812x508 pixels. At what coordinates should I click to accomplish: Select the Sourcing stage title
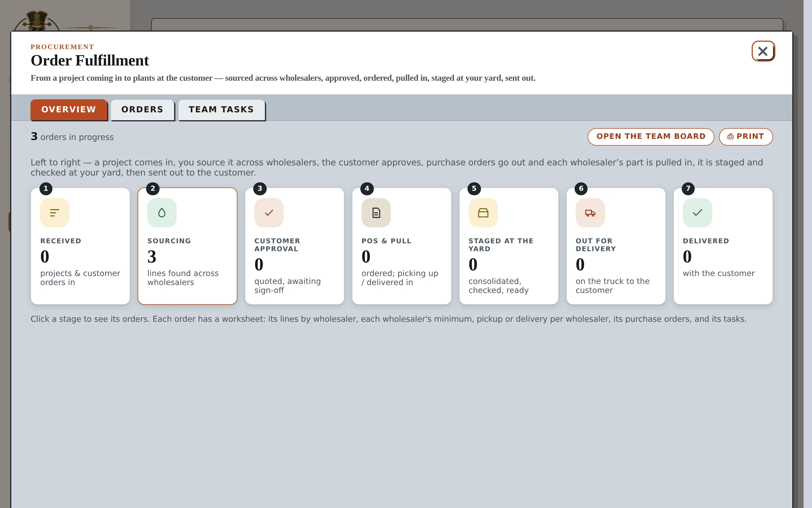169,241
